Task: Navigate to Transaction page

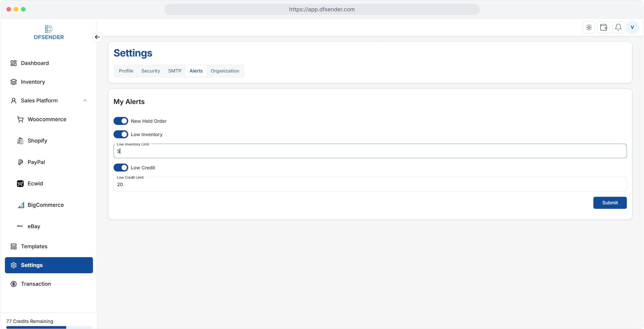Action: (x=36, y=284)
